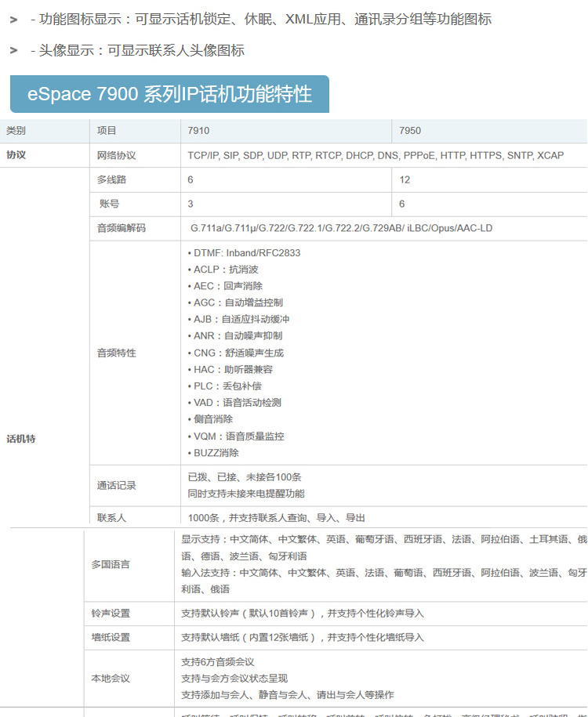Click the 协议 category cell

16,155
